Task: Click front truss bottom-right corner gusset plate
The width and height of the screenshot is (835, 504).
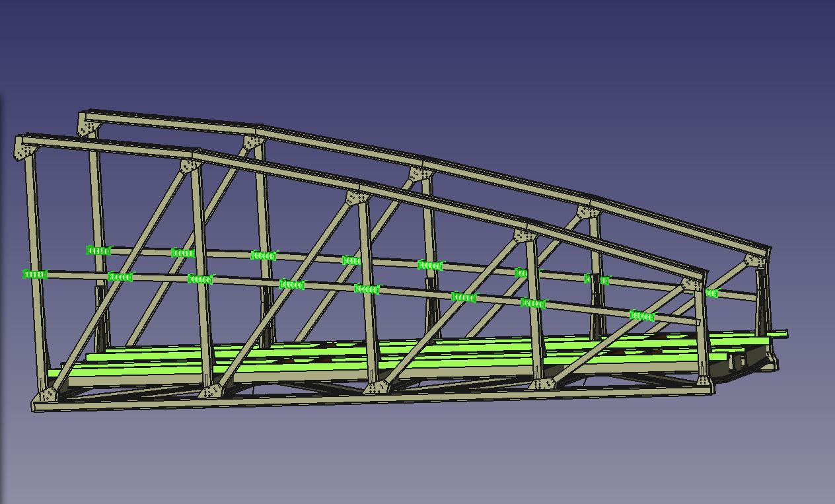Action: pyautogui.click(x=704, y=380)
